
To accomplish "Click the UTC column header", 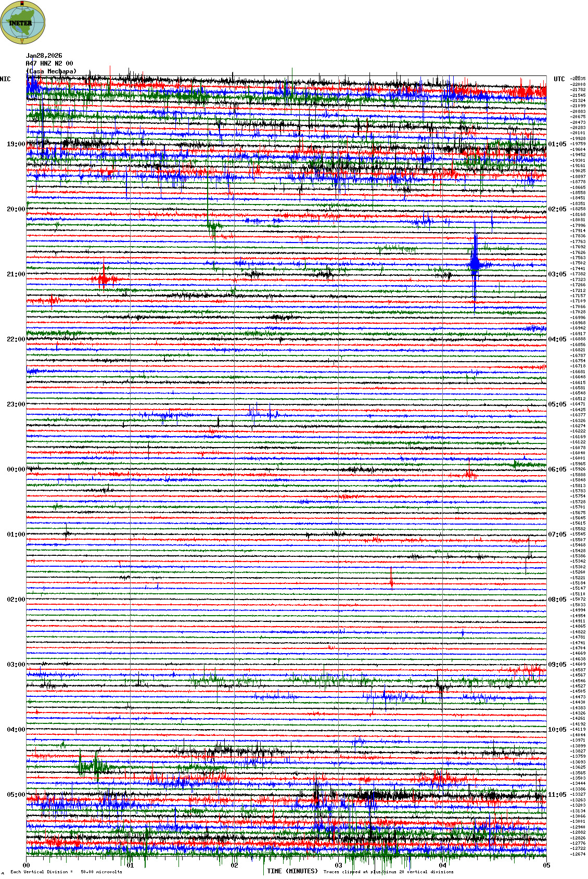I will pos(559,79).
